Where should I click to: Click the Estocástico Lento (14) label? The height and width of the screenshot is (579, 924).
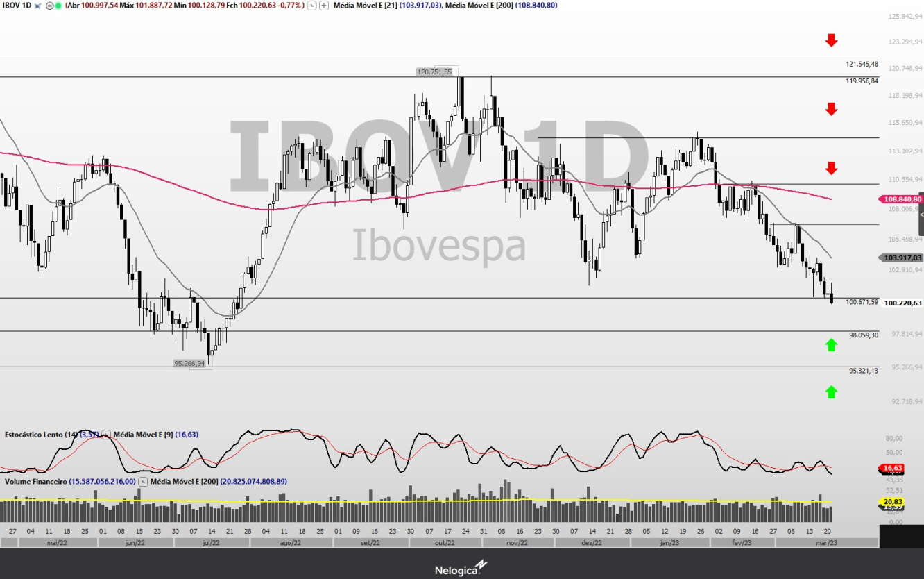pos(41,435)
